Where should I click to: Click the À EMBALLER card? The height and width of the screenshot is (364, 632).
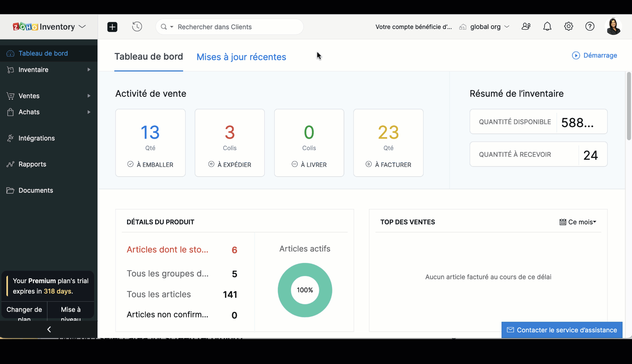(150, 143)
